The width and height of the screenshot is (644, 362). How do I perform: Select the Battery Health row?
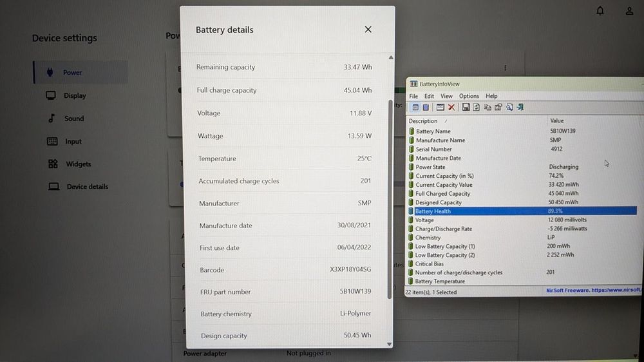pos(522,211)
